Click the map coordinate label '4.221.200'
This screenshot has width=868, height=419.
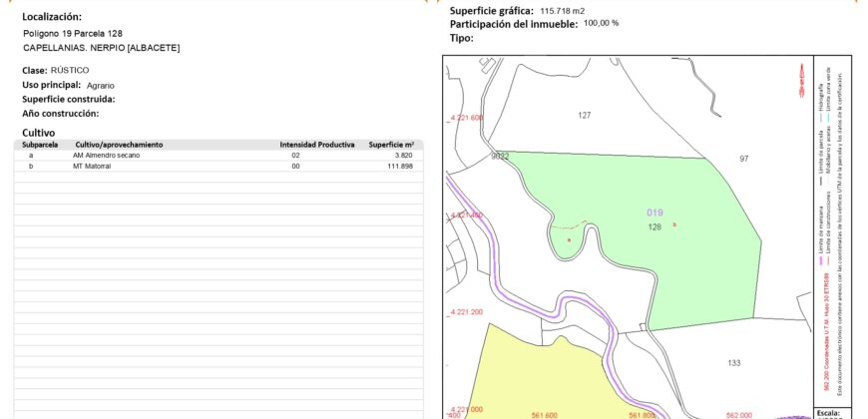[x=467, y=312]
